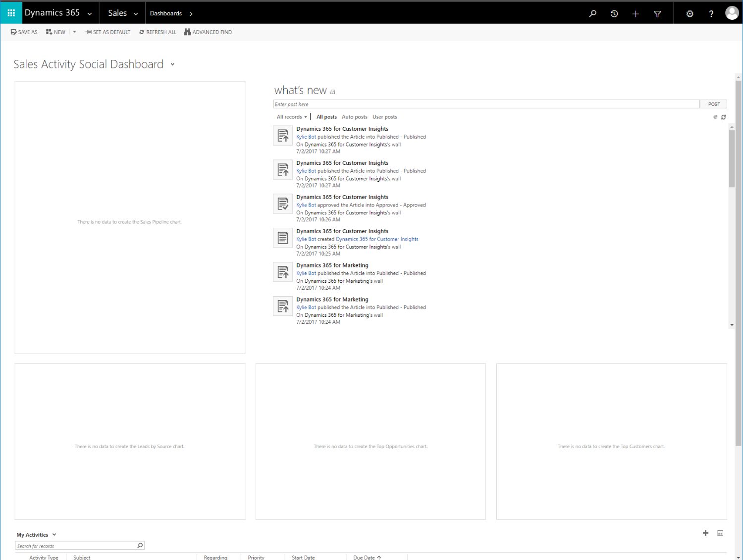Click the icon of the approved Article post

283,204
